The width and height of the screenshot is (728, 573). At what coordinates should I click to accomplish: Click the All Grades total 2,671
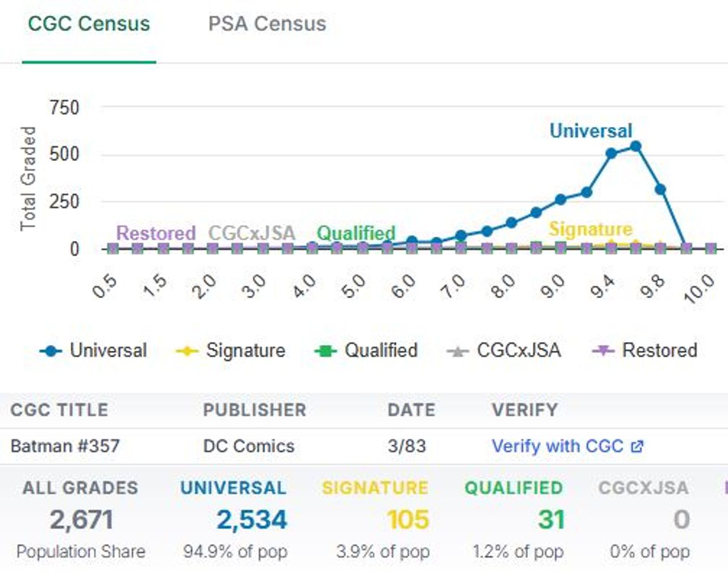click(81, 520)
